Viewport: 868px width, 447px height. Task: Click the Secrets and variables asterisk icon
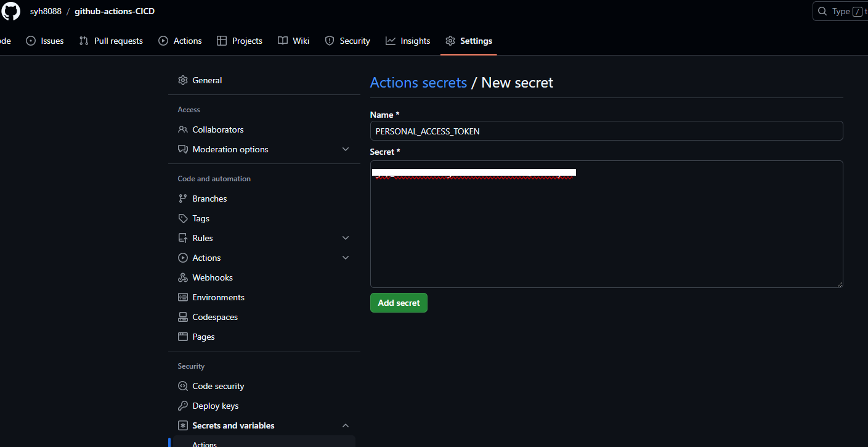(183, 425)
